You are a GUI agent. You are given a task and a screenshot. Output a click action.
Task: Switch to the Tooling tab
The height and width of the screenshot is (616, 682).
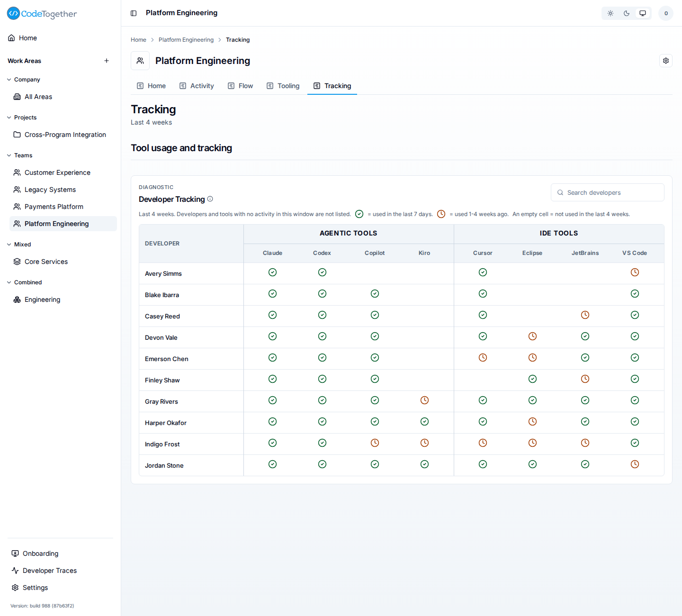(x=283, y=86)
